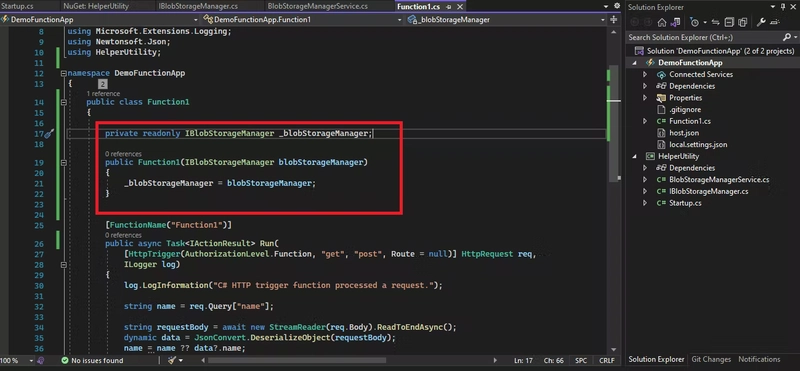Collapse the HelperUtility project node

click(x=635, y=156)
